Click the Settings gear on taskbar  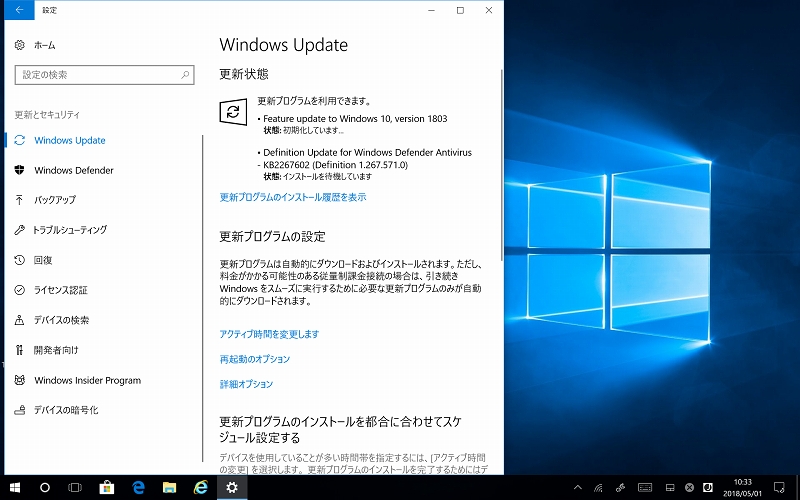pos(232,488)
